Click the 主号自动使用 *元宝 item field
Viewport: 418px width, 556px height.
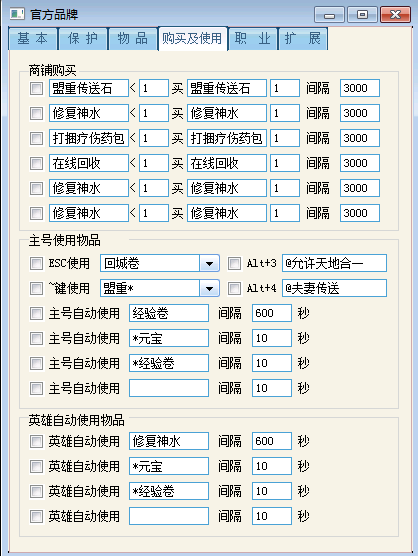(169, 338)
